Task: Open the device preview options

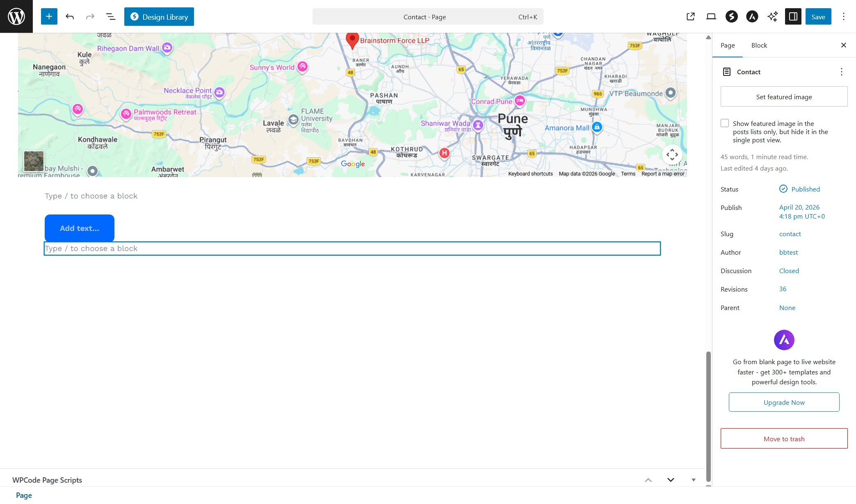Action: click(x=711, y=16)
